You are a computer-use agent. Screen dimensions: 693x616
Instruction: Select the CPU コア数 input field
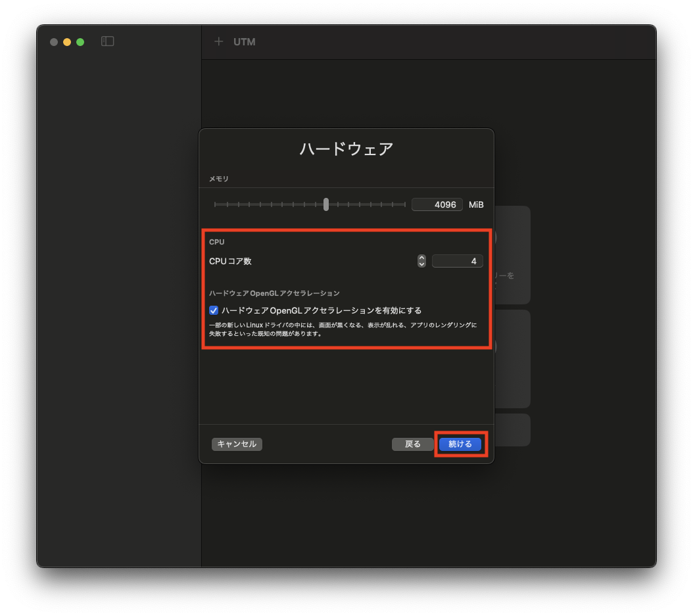(x=457, y=261)
